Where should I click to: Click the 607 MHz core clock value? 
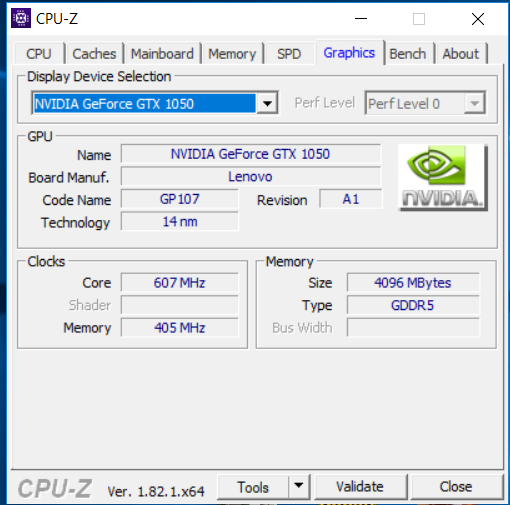pos(180,283)
